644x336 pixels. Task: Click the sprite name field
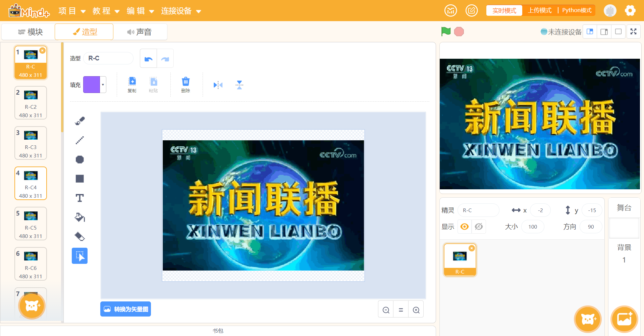[478, 210]
